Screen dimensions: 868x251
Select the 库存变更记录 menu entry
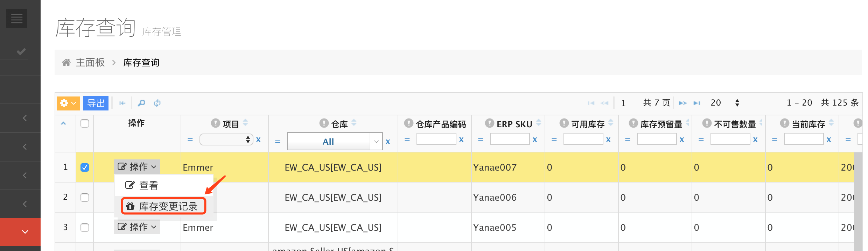163,206
